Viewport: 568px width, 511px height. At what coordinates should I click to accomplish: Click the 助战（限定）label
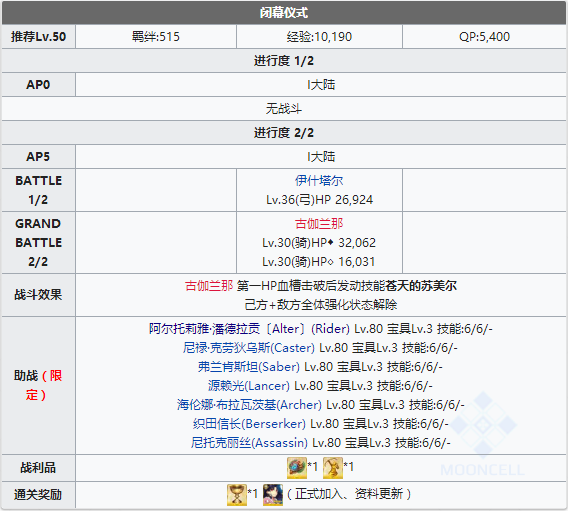tap(38, 385)
